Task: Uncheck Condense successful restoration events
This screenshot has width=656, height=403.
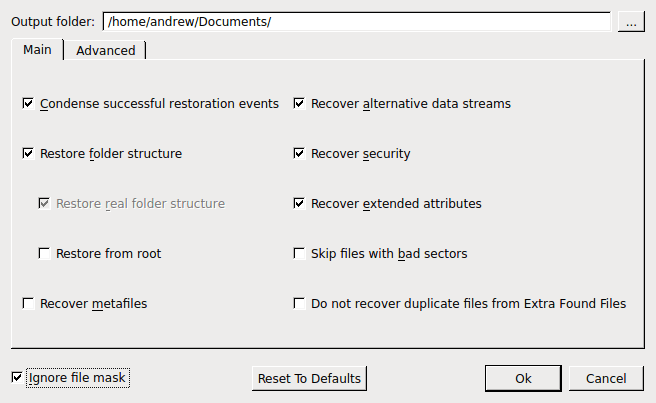Action: pos(28,103)
